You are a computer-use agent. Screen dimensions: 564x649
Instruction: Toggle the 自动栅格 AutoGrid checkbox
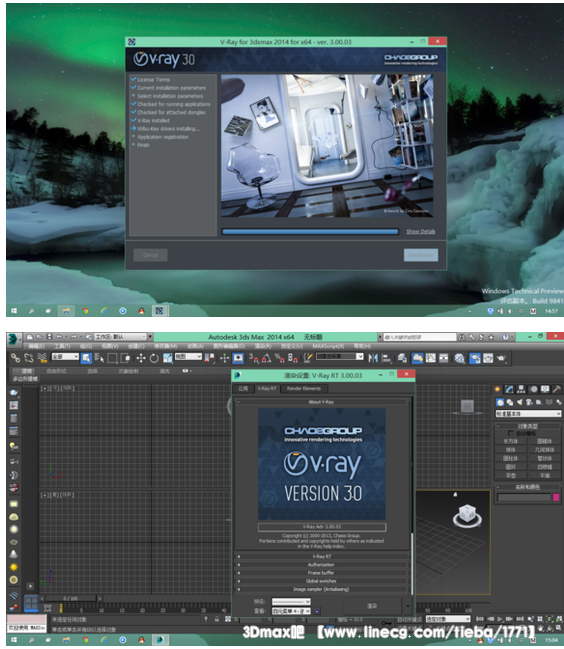coord(511,433)
